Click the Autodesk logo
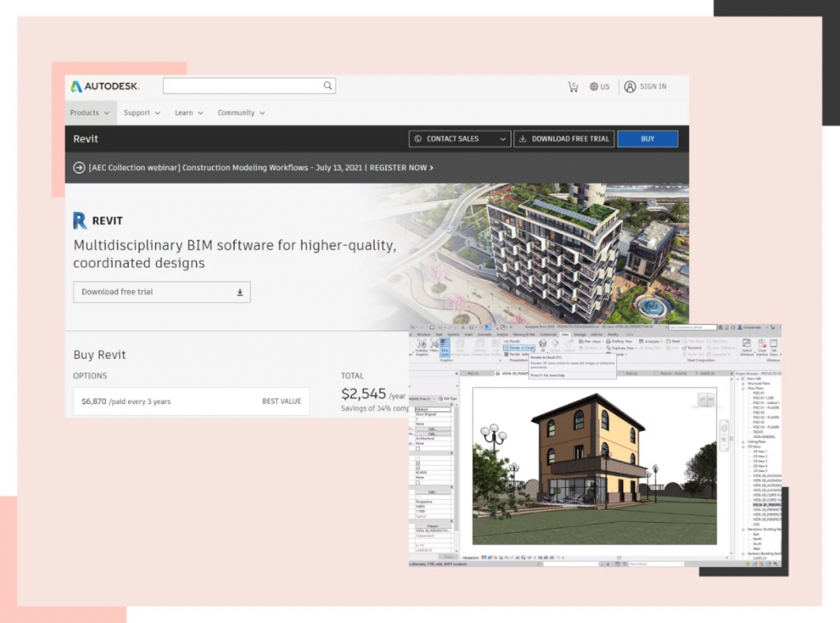The height and width of the screenshot is (623, 840). [x=105, y=85]
